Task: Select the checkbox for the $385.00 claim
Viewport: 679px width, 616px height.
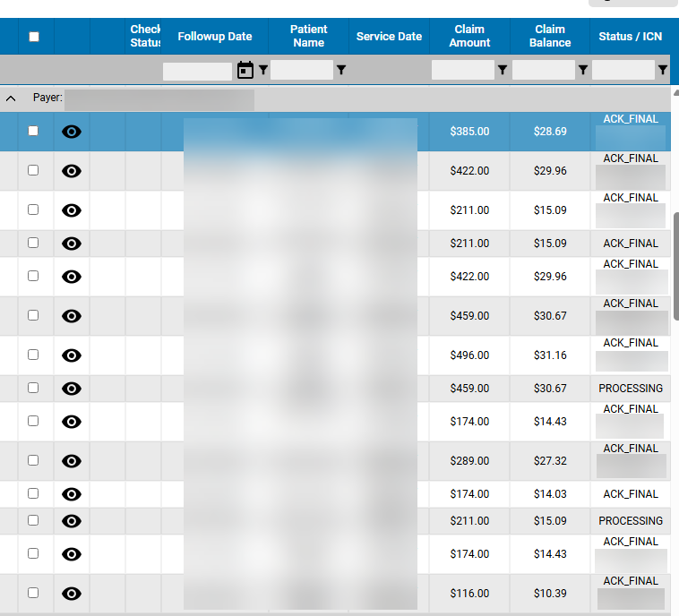Action: coord(33,131)
